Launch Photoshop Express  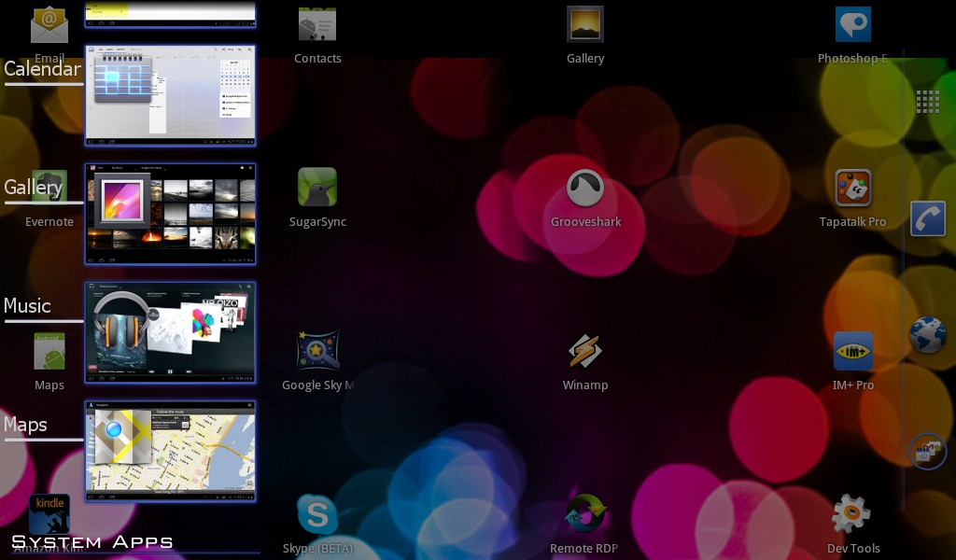click(853, 25)
